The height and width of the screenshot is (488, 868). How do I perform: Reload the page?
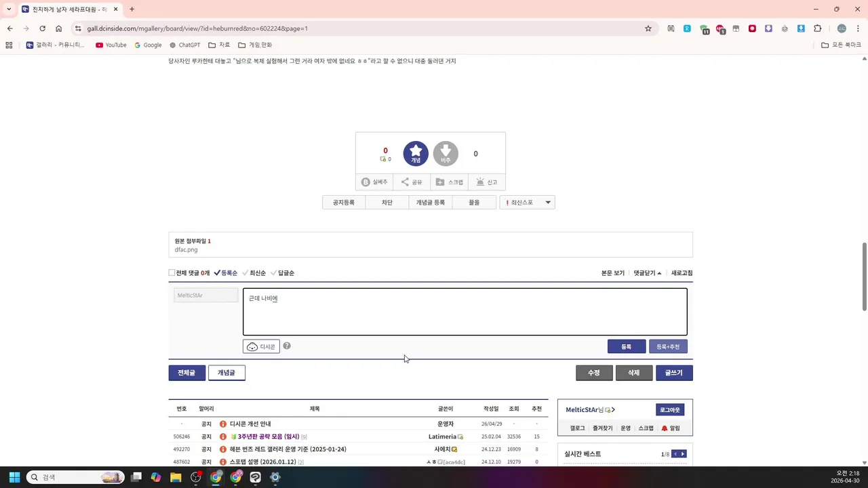pos(42,28)
